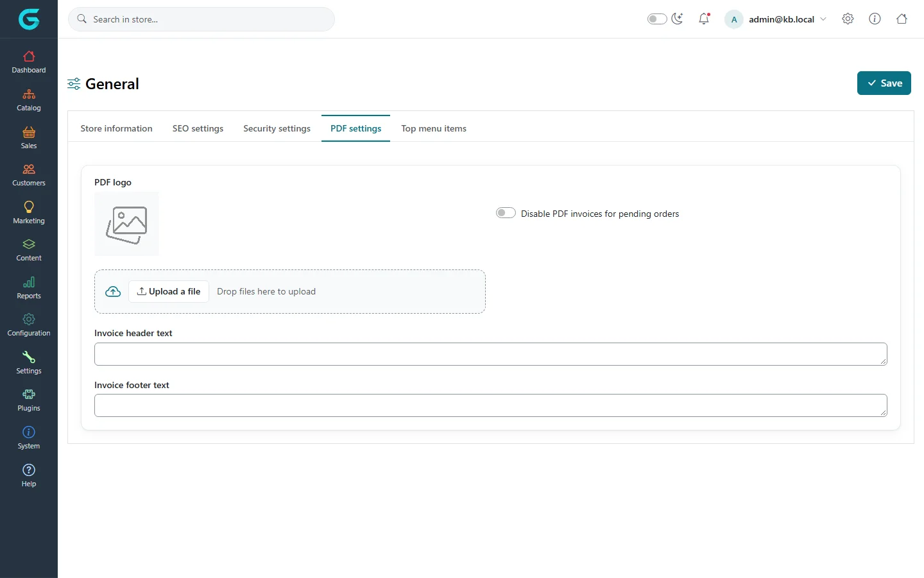This screenshot has height=578, width=924.
Task: Open Customers from the sidebar
Action: (29, 175)
